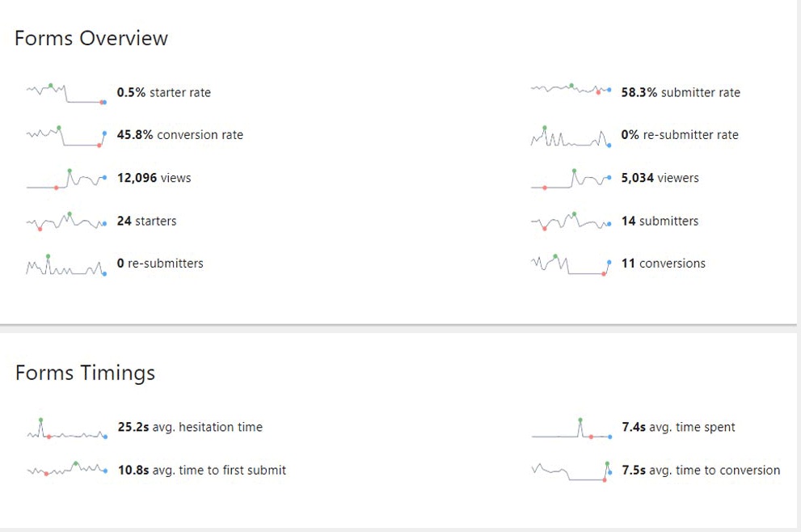
Task: Click the avg. hesitation time sparkline
Action: (66, 429)
